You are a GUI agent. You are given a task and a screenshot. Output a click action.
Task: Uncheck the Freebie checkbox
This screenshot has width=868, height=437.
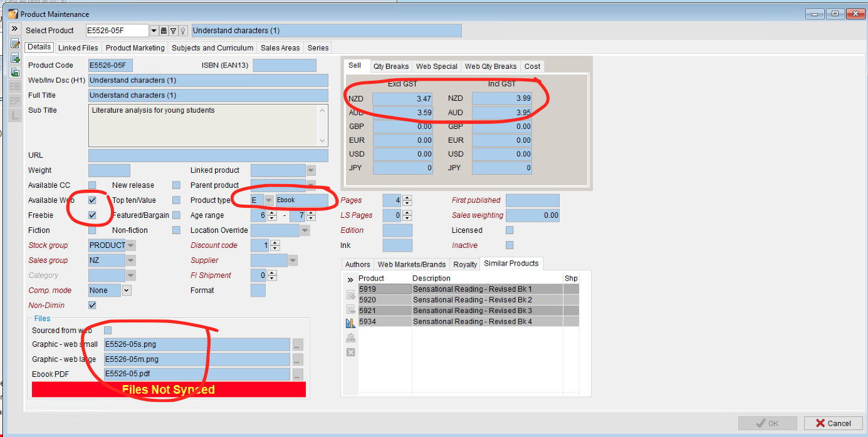coord(92,215)
